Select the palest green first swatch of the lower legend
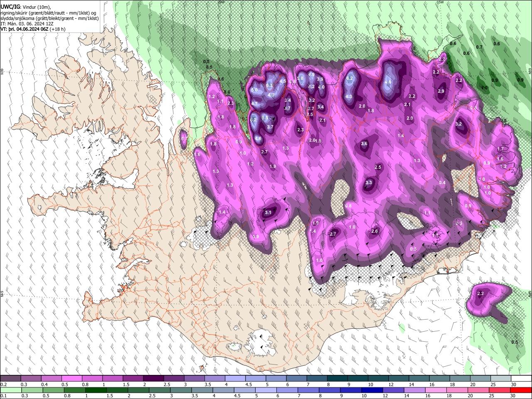 (10, 390)
